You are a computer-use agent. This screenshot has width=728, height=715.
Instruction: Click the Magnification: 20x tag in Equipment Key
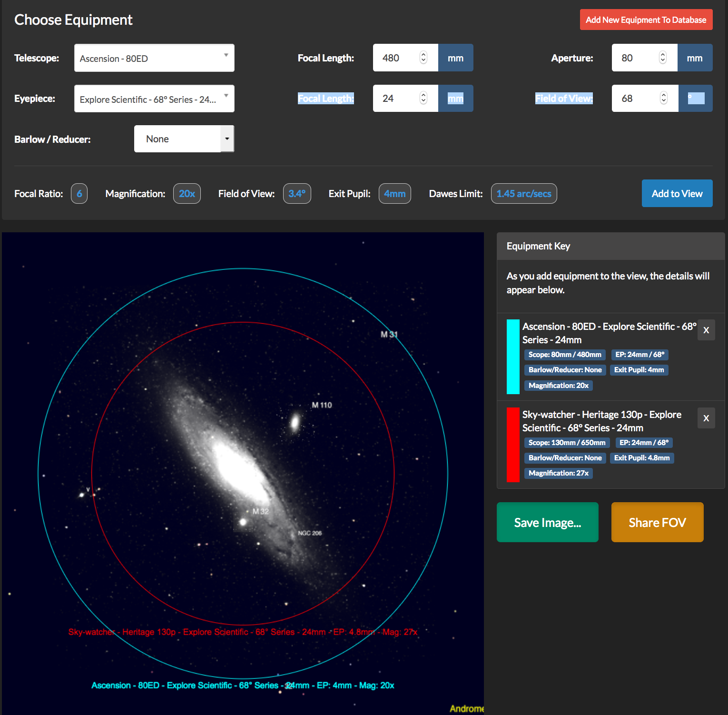[x=559, y=386]
